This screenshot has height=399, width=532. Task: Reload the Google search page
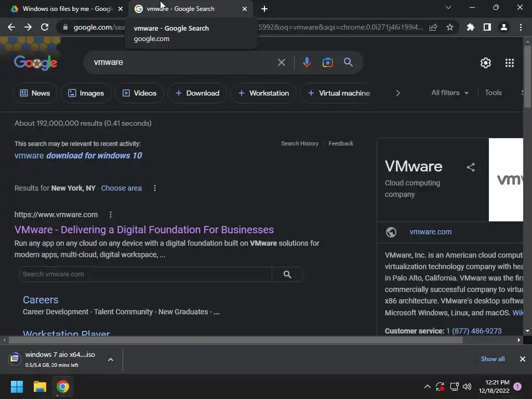(x=45, y=27)
